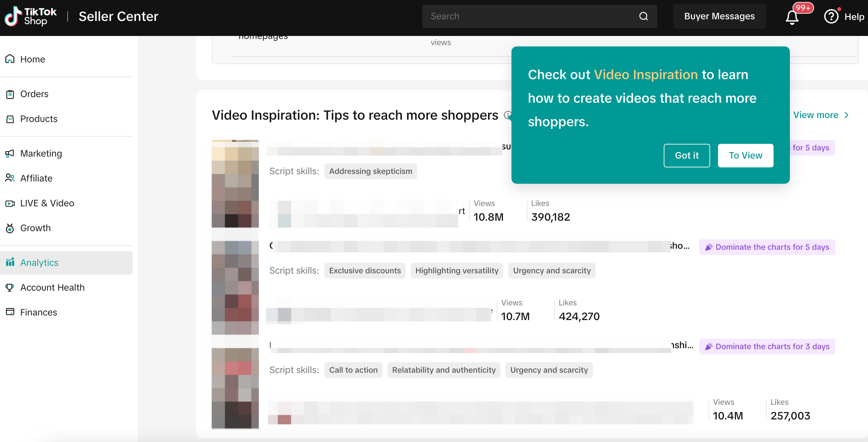Screen dimensions: 868x442
Task: Click the Help question mark icon
Action: point(831,16)
